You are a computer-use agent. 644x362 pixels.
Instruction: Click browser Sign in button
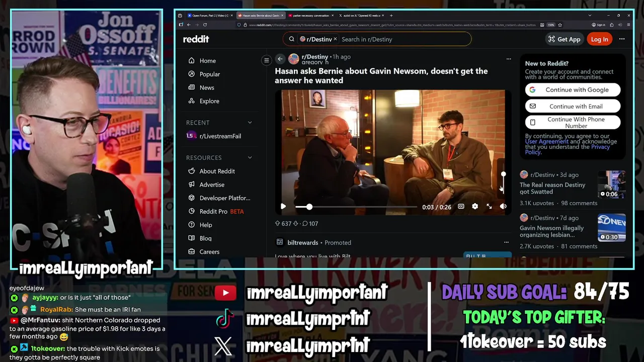(x=599, y=25)
